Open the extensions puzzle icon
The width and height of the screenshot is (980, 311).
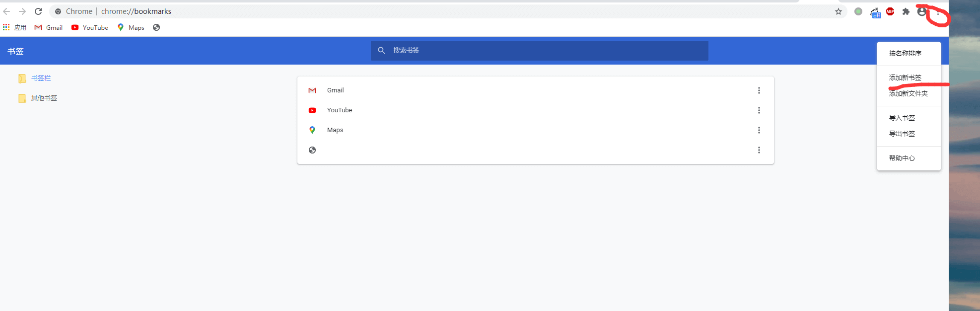pos(906,11)
